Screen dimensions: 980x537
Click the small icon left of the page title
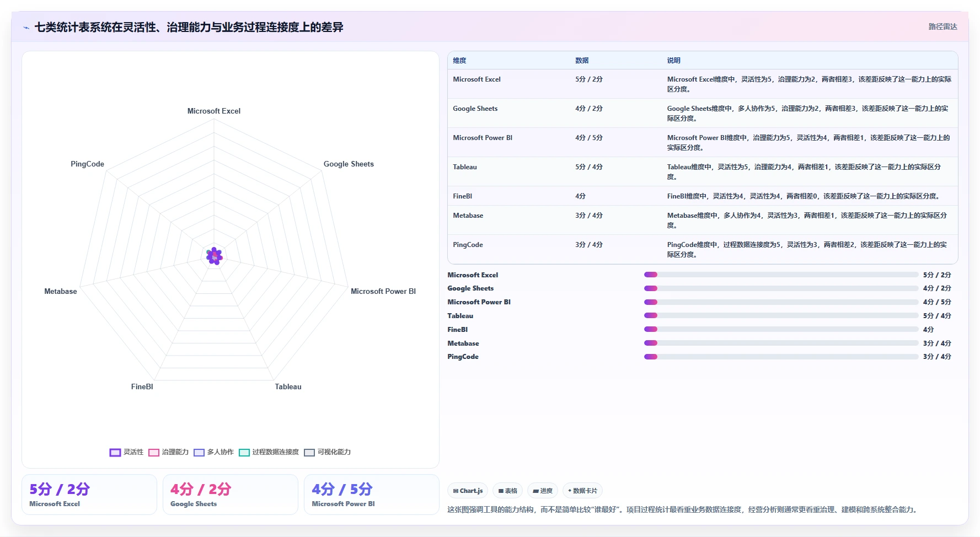[x=26, y=28]
